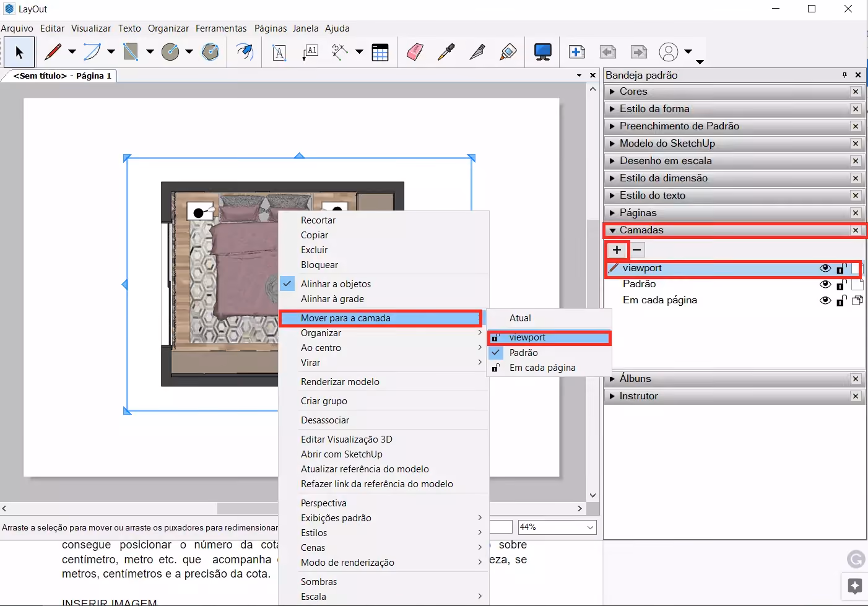Select Bloquear in the context menu
This screenshot has height=606, width=868.
319,265
